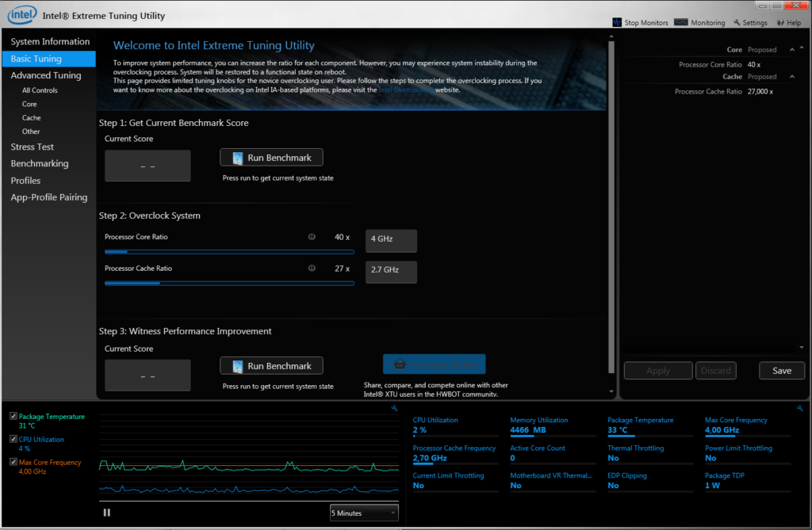This screenshot has width=812, height=530.
Task: Click the '33 °C' Package Temperature value
Action: pyautogui.click(x=617, y=430)
